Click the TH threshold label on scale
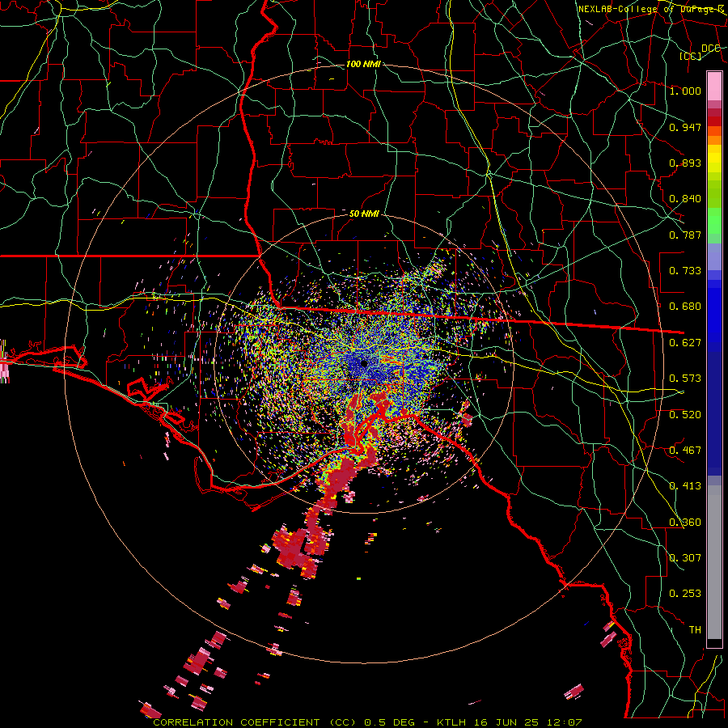This screenshot has height=728, width=728. (x=695, y=630)
